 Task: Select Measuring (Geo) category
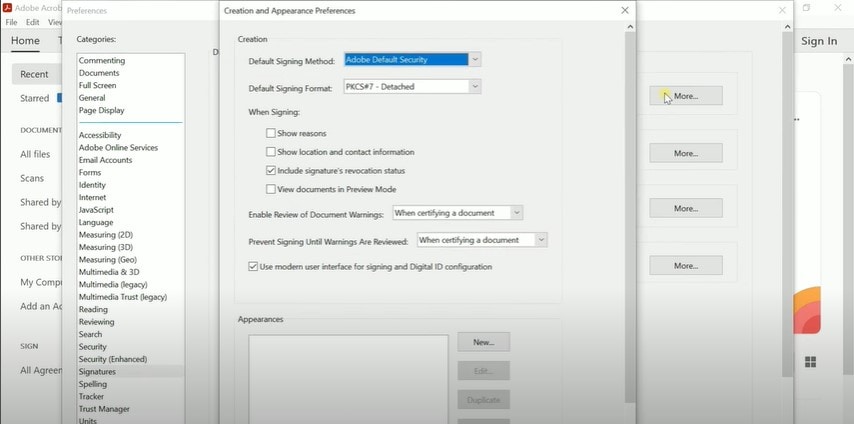tap(108, 260)
